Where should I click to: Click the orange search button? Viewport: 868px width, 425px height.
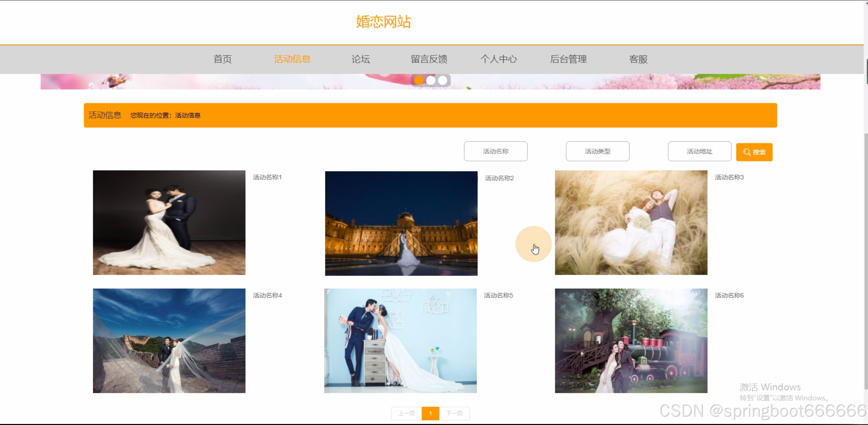point(754,152)
